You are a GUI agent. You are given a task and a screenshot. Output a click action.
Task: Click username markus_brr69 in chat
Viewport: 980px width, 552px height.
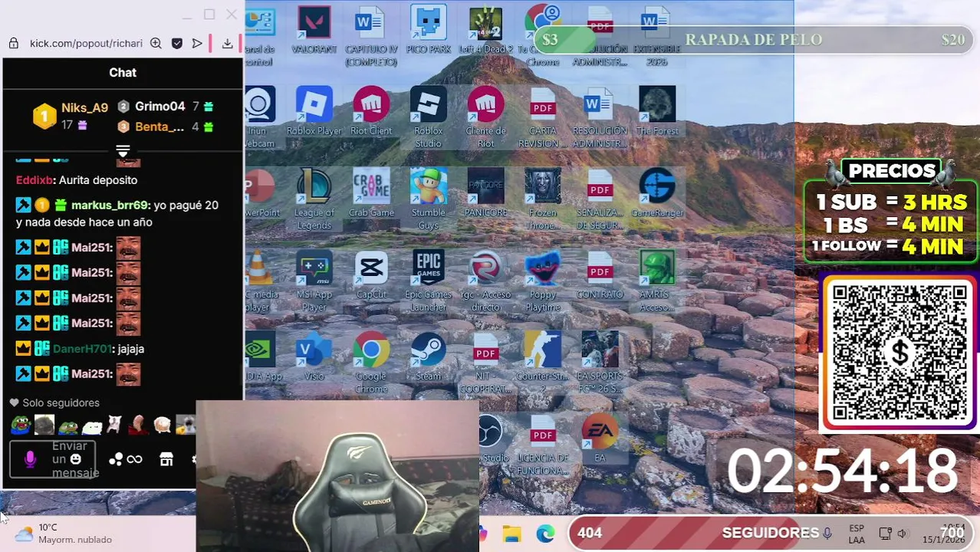(x=110, y=205)
